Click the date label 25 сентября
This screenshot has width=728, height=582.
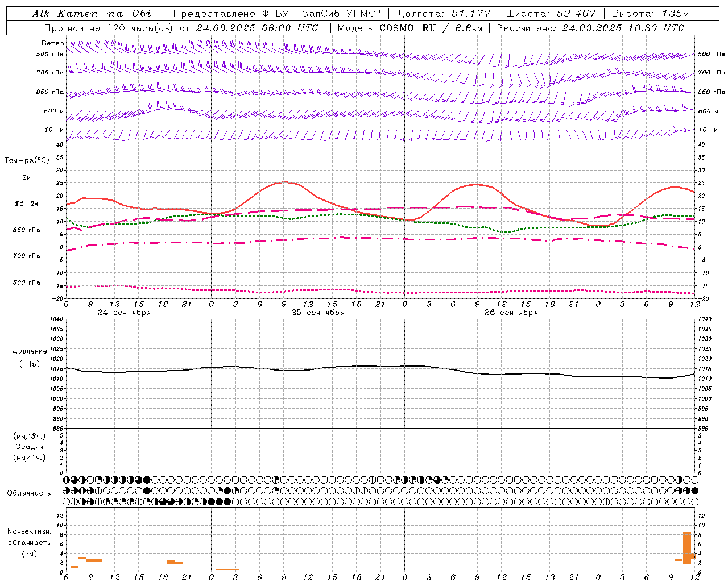[x=318, y=313]
